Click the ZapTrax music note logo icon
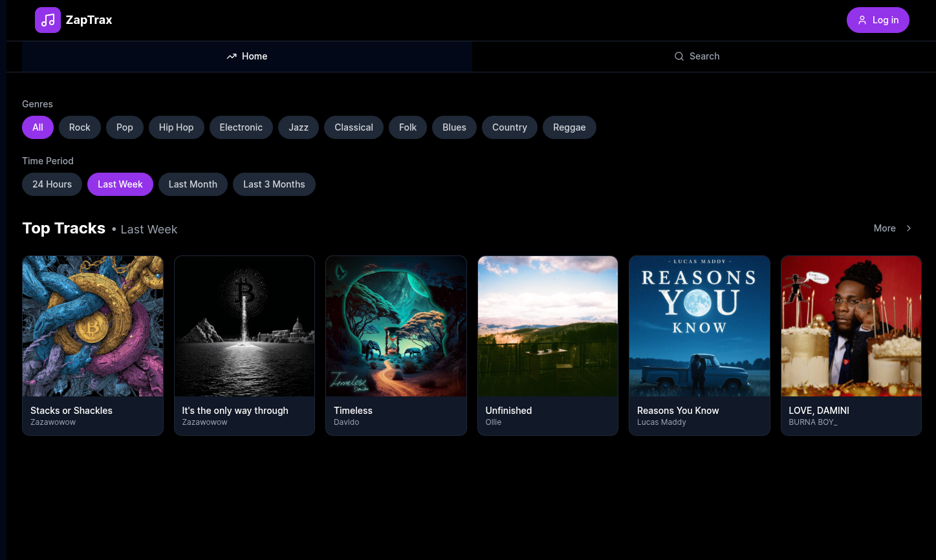 tap(47, 20)
